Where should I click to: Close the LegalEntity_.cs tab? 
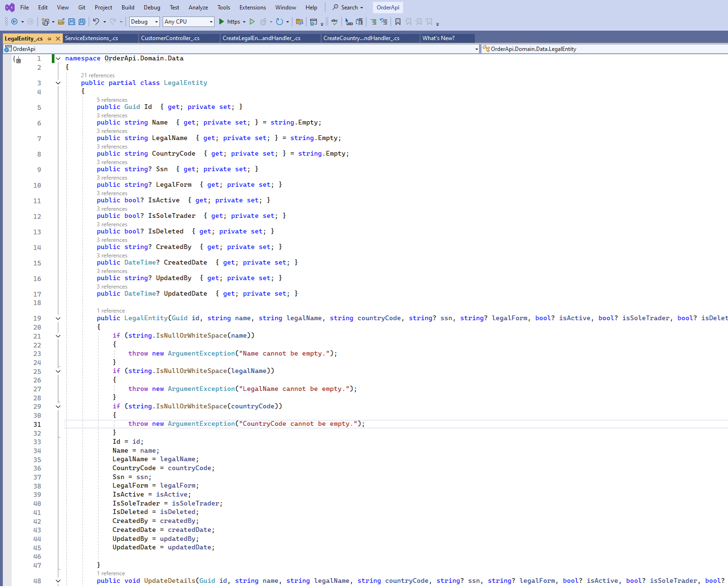(x=58, y=39)
